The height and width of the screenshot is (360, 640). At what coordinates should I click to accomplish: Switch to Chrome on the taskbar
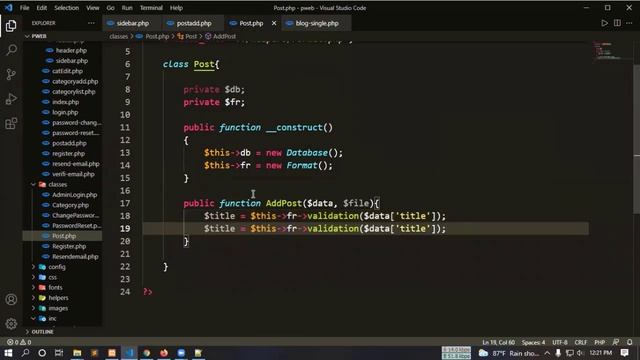[147, 353]
